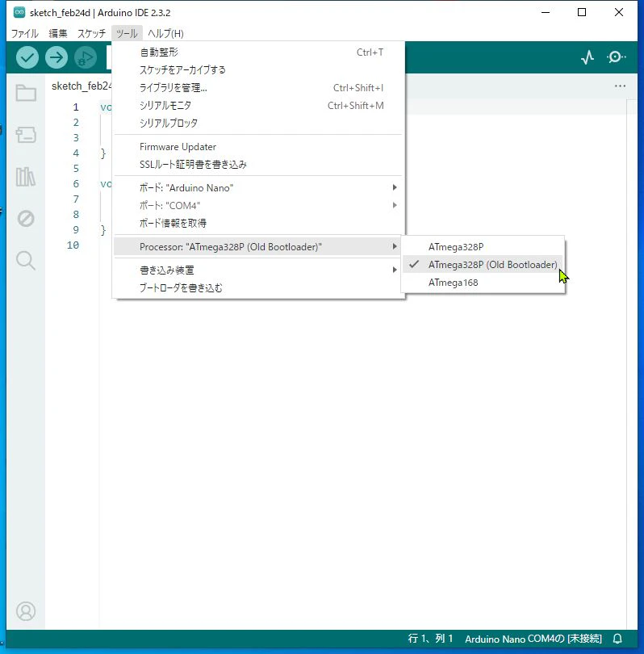
Task: Open the ヘルプ(H) menu
Action: (165, 33)
